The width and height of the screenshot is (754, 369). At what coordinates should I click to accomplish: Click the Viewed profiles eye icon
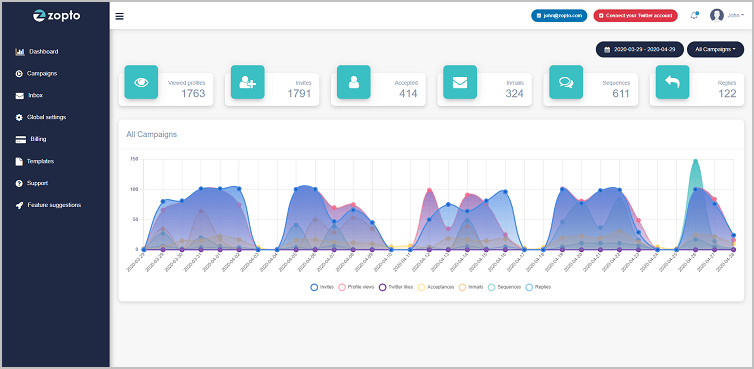(141, 82)
